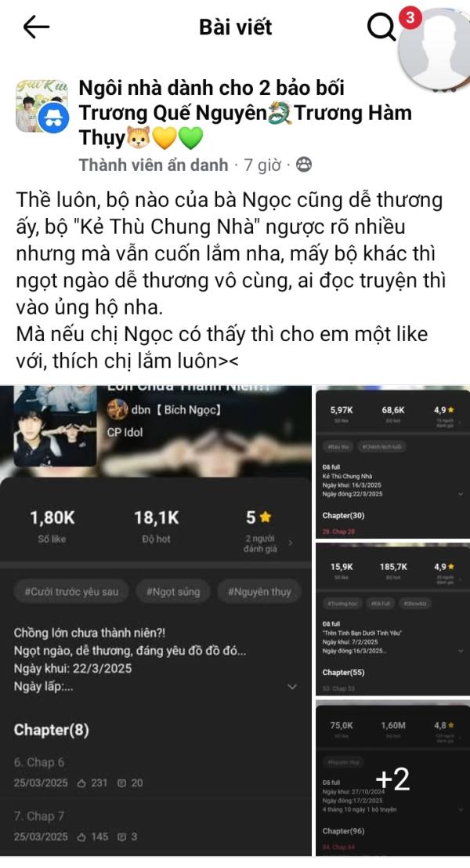Open the group's avatar picture
Screen dimensions: 470x868
tap(42, 107)
